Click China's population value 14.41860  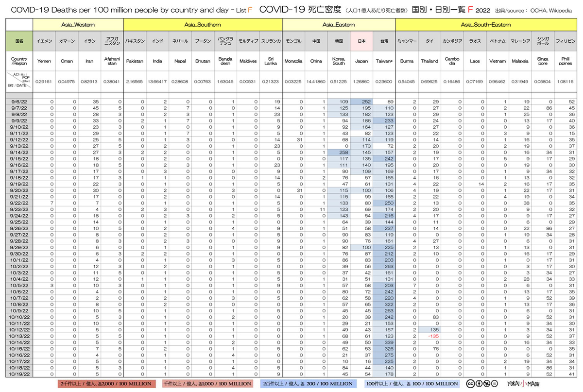point(316,82)
